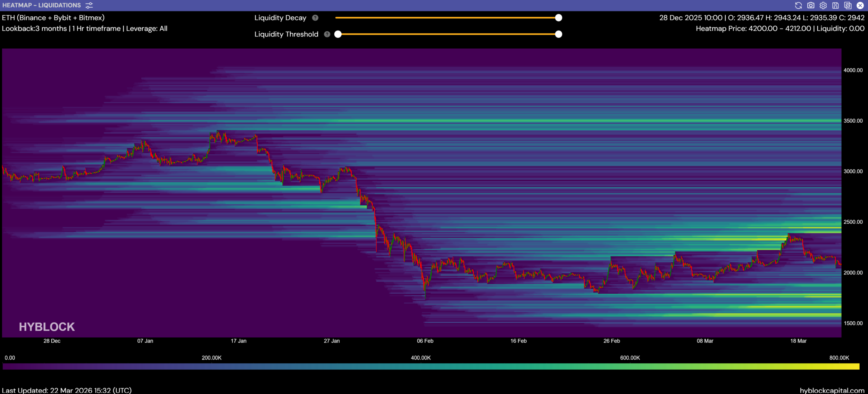Image resolution: width=868 pixels, height=394 pixels.
Task: Close the heatmap panel with X
Action: pos(860,5)
